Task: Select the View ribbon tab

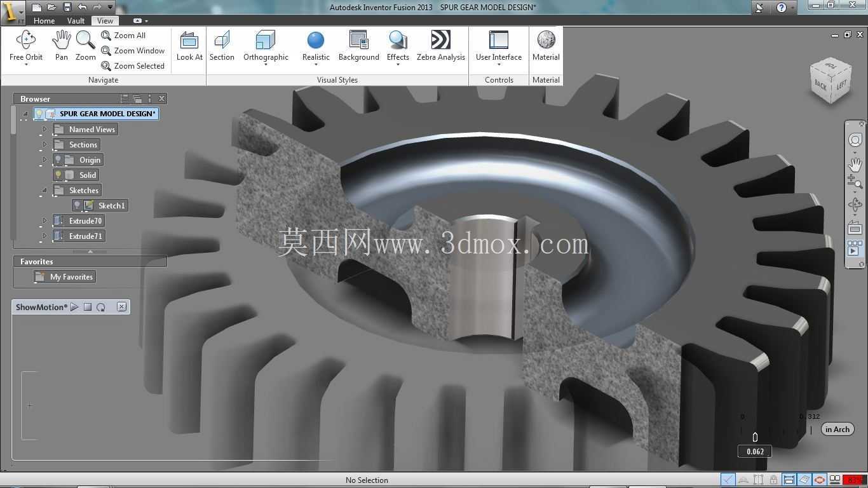Action: (105, 20)
